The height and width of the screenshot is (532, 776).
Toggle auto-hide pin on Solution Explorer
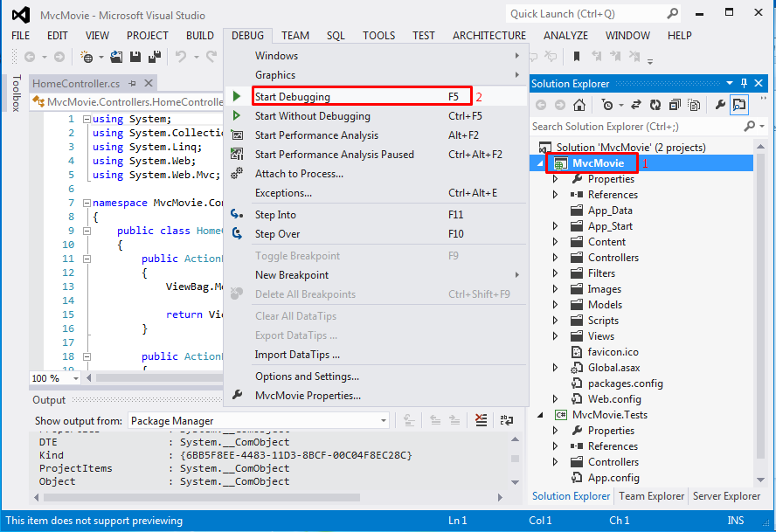click(x=744, y=83)
